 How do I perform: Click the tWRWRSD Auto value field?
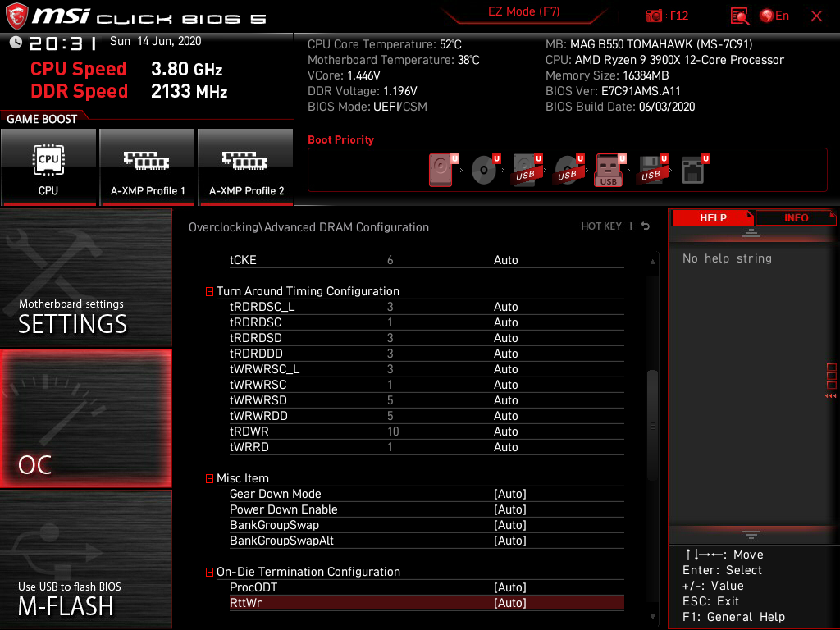pos(505,400)
